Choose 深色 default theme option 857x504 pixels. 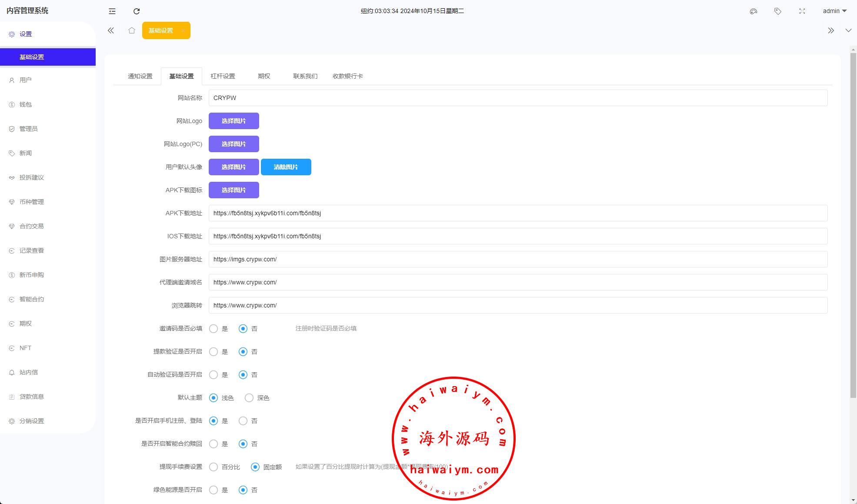[249, 398]
